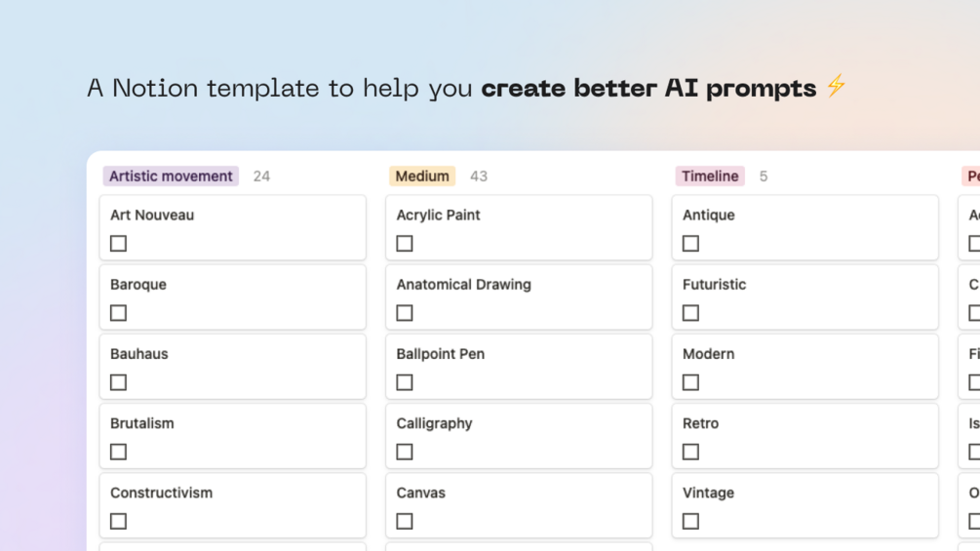Check the Baroque checkbox
The height and width of the screenshot is (551, 980).
[x=119, y=313]
